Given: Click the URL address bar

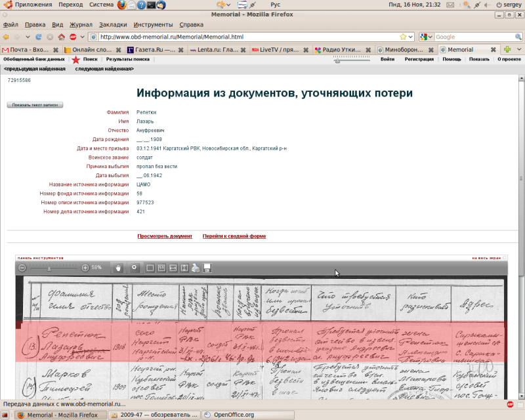Looking at the screenshot, I should tap(249, 37).
